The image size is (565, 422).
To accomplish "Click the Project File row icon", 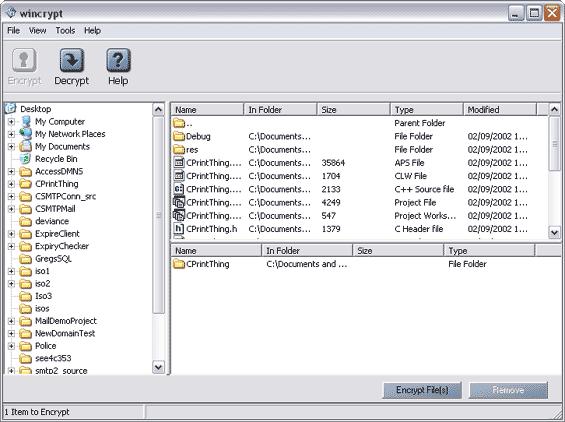I will 179,202.
